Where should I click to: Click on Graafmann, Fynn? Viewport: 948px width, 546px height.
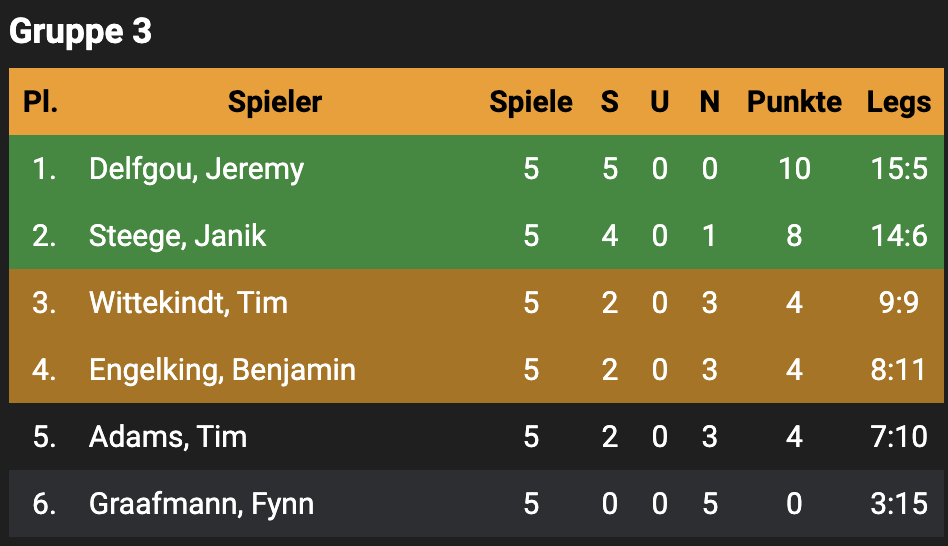[x=201, y=504]
